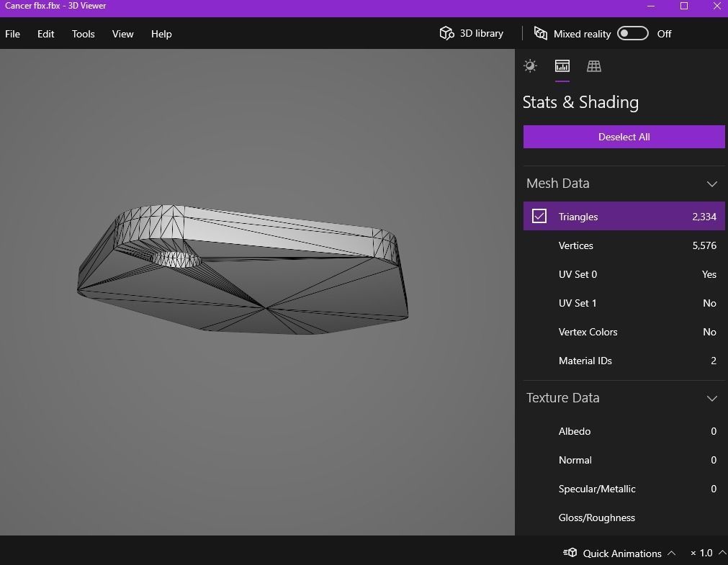Open the View menu
The image size is (728, 565).
click(x=122, y=34)
